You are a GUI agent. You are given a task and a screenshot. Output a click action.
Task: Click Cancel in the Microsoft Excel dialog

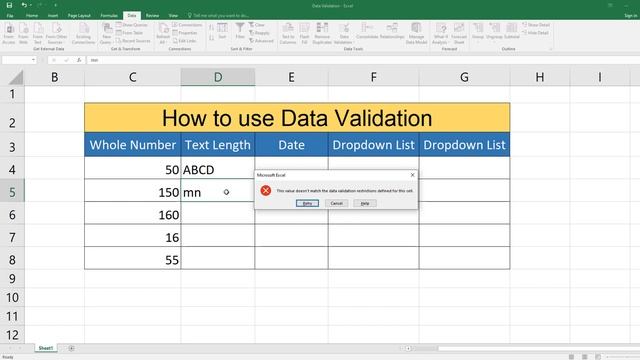click(336, 203)
